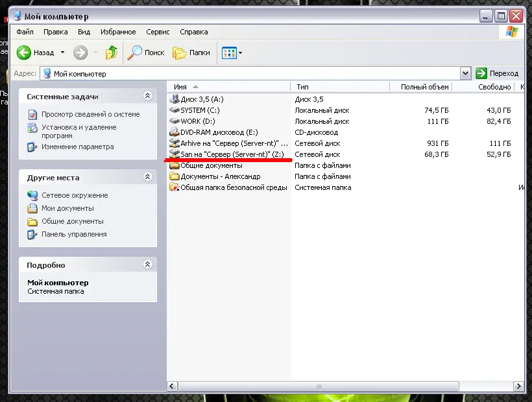Open the Back button history dropdown arrow
The height and width of the screenshot is (402, 532).
[x=62, y=53]
